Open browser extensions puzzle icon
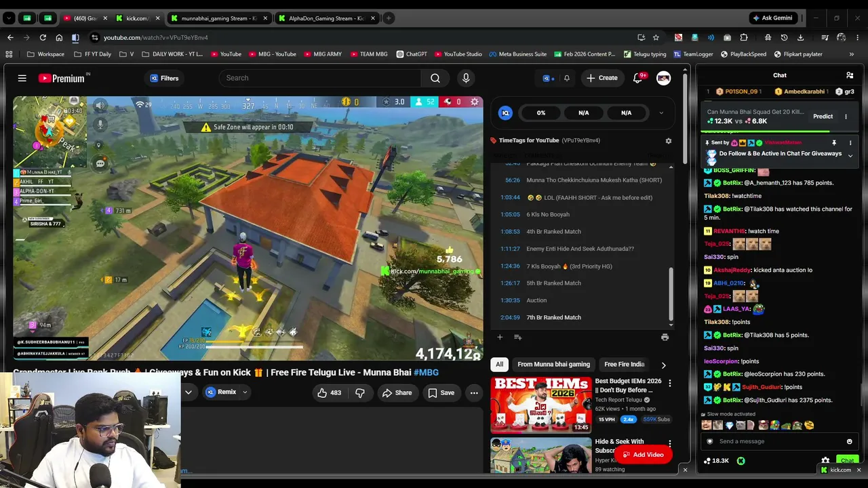The width and height of the screenshot is (868, 488). tap(744, 37)
